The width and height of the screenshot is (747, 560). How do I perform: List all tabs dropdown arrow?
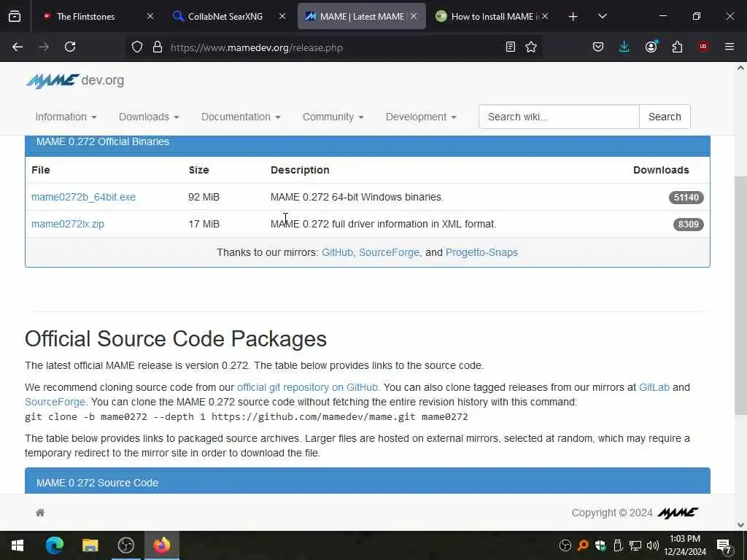(x=602, y=16)
